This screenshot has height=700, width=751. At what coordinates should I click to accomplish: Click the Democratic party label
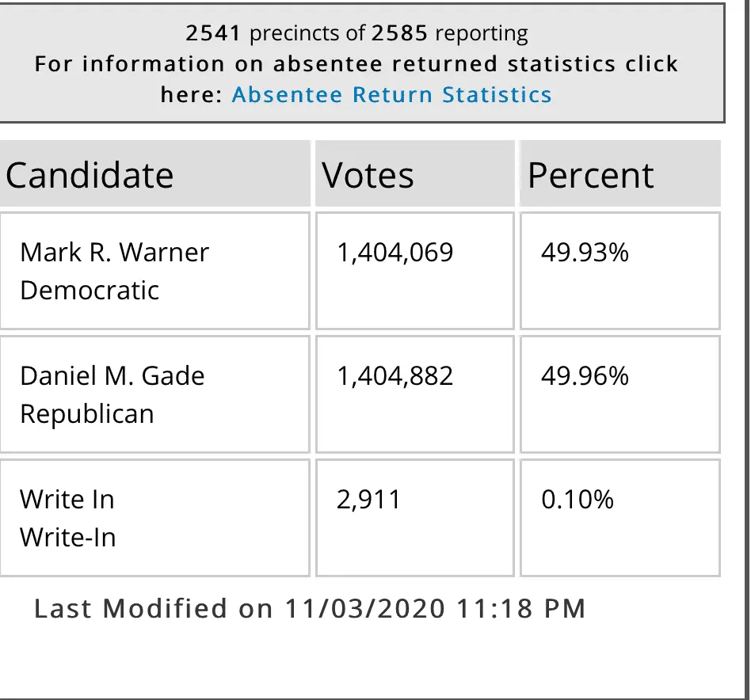90,290
